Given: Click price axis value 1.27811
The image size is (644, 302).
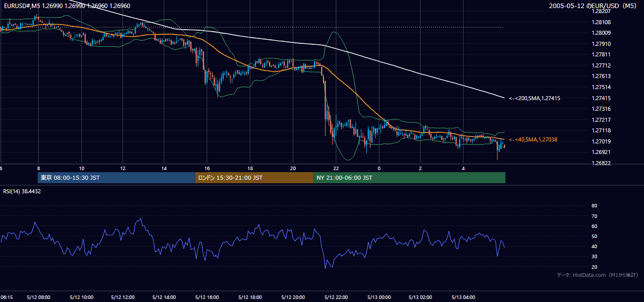Looking at the screenshot, I should pyautogui.click(x=601, y=54).
